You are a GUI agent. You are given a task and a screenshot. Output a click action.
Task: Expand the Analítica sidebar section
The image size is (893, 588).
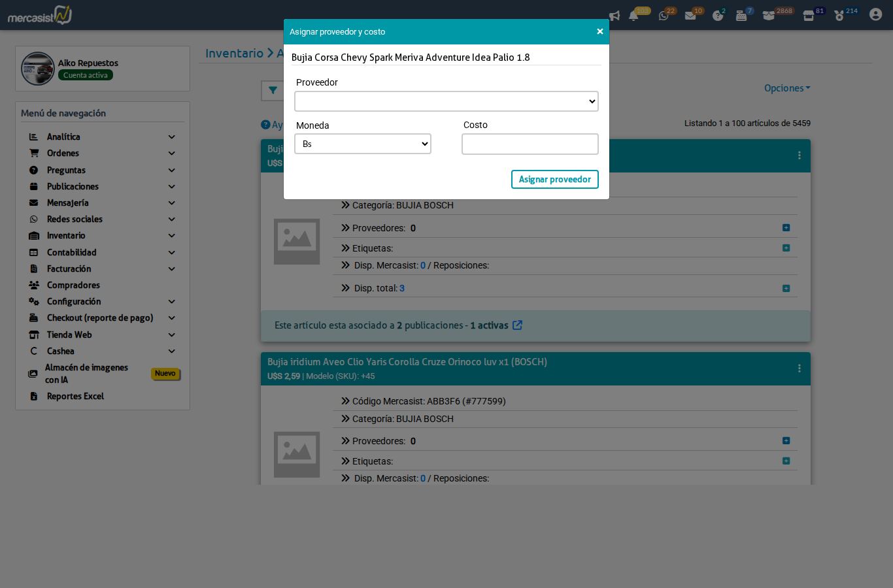103,137
